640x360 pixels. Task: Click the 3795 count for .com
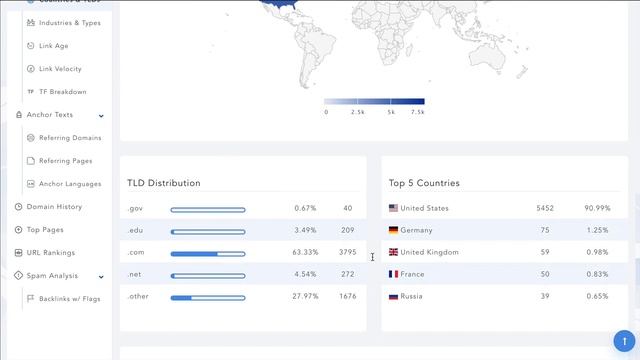click(x=347, y=252)
